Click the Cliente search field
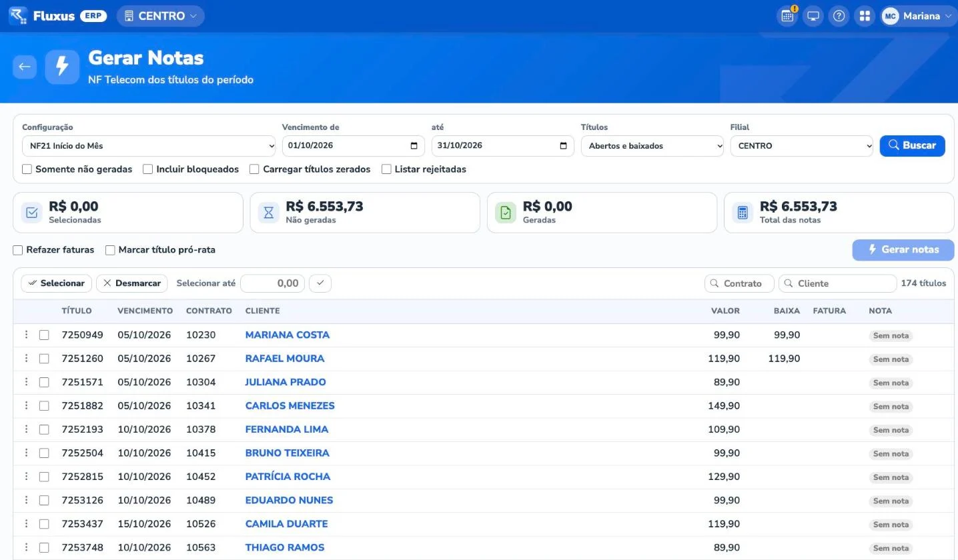 [837, 283]
